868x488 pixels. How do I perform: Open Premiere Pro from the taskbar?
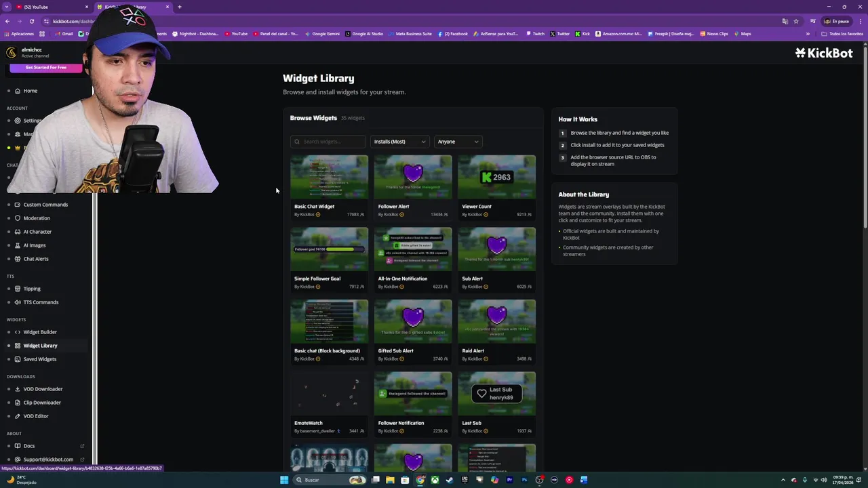pos(509,480)
